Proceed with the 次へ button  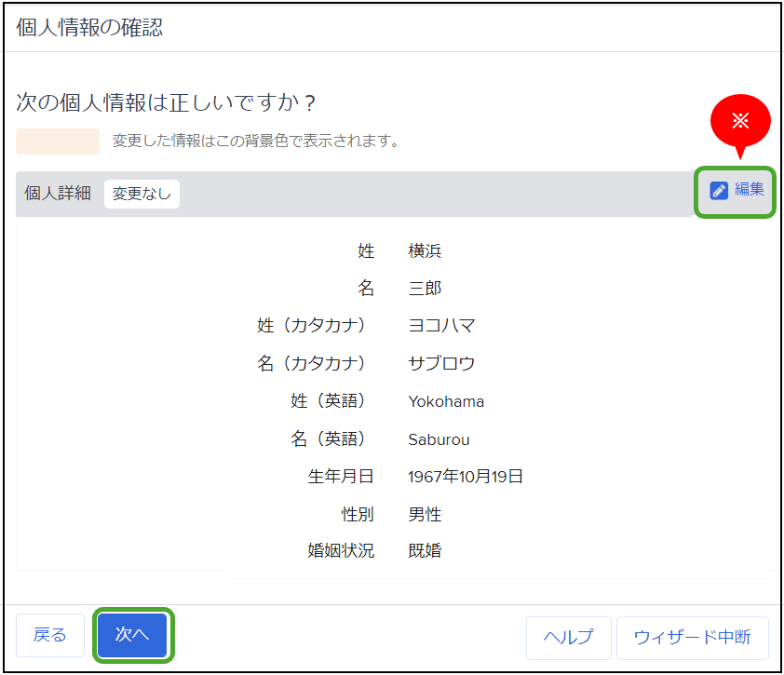131,635
